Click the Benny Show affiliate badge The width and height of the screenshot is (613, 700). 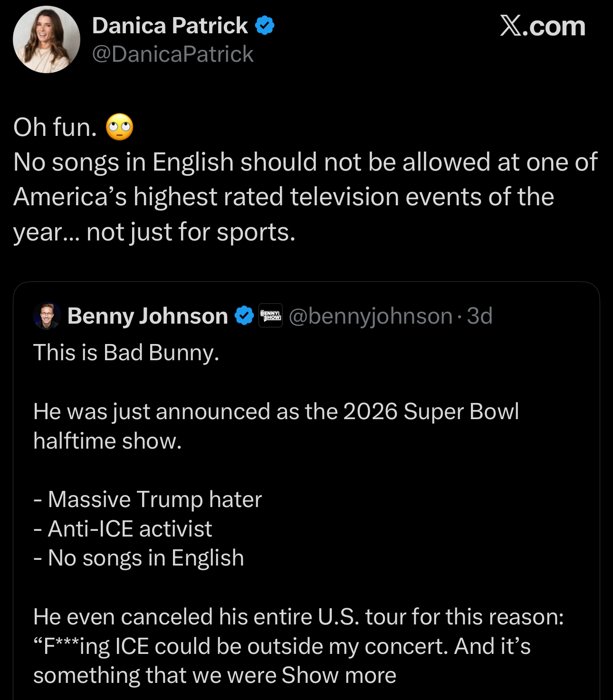pyautogui.click(x=270, y=316)
